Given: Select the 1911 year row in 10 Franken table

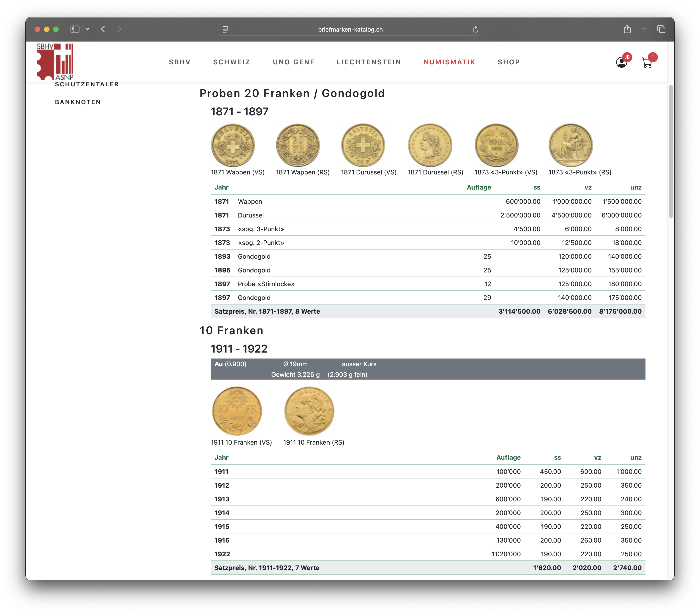Looking at the screenshot, I should tap(428, 471).
